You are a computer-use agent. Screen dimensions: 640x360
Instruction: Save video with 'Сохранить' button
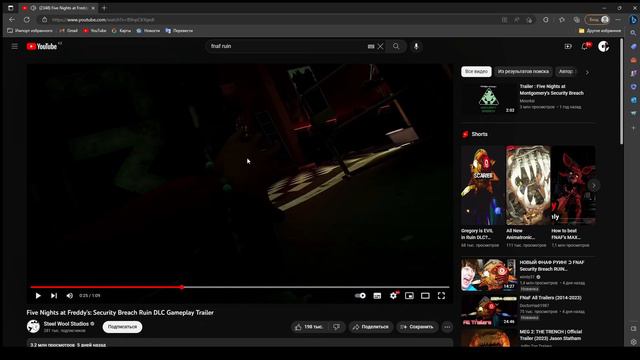pos(417,327)
